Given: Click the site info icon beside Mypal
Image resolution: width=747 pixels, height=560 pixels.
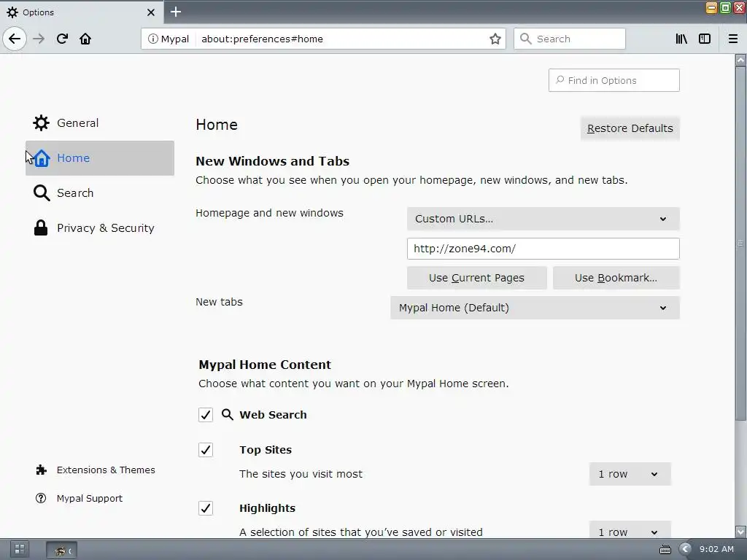Looking at the screenshot, I should click(x=152, y=39).
